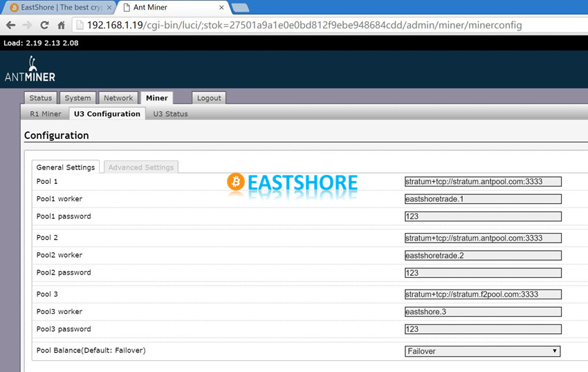The height and width of the screenshot is (372, 588).
Task: Open the R1 Miner subtab
Action: [46, 114]
